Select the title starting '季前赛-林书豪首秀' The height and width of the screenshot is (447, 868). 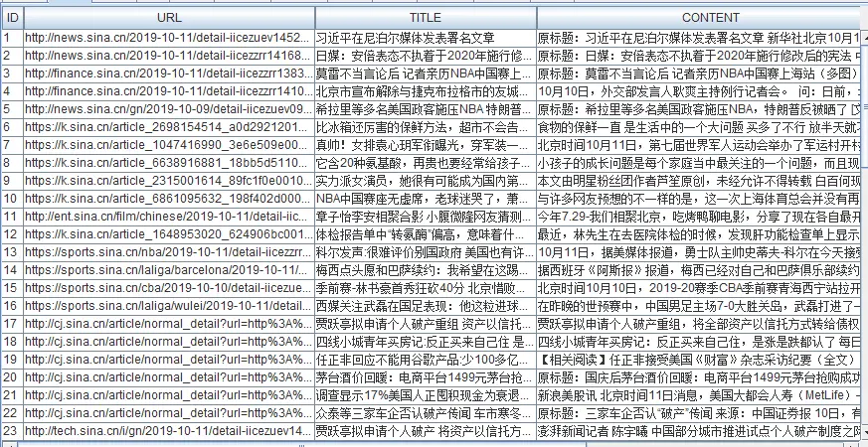426,288
